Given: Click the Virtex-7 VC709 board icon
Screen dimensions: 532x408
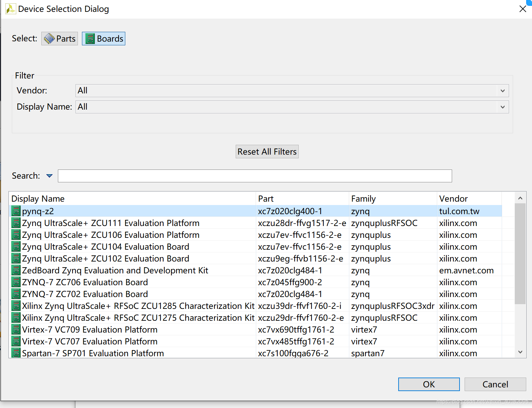Looking at the screenshot, I should tap(16, 330).
